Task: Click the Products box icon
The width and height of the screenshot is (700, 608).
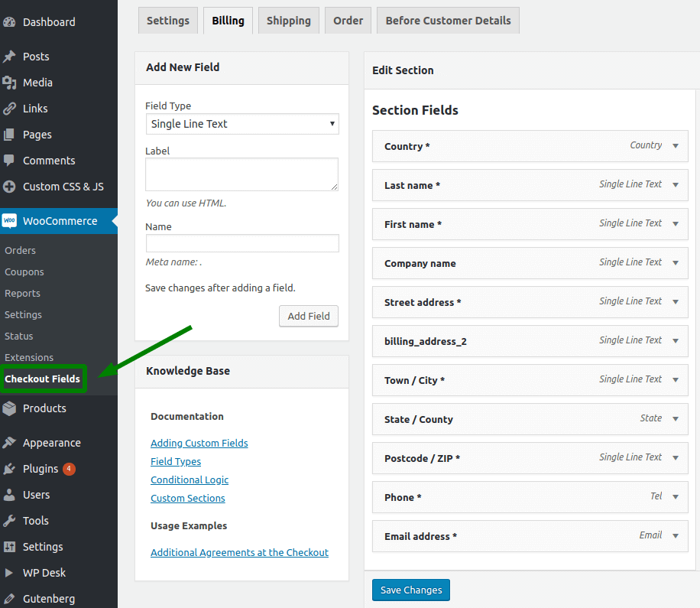Action: click(x=9, y=408)
